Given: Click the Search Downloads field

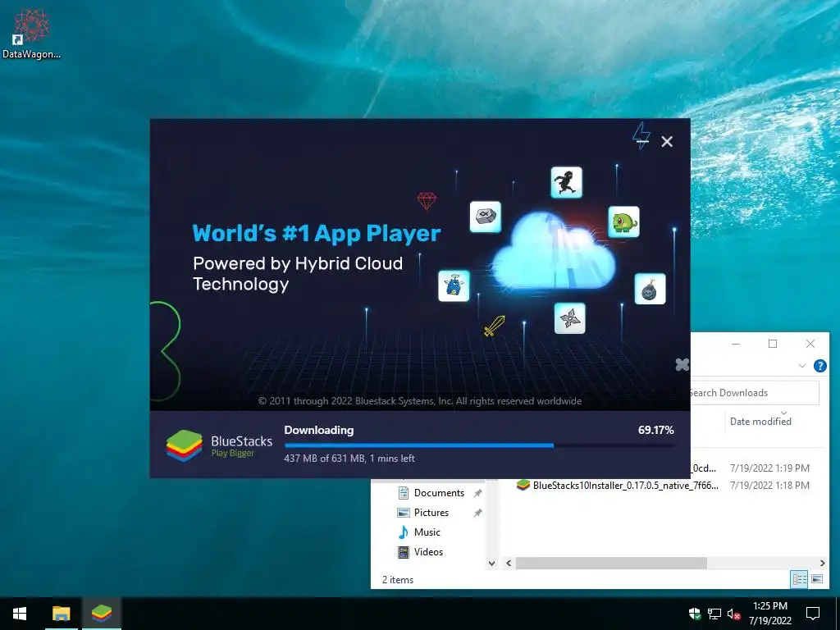Looking at the screenshot, I should pyautogui.click(x=755, y=393).
